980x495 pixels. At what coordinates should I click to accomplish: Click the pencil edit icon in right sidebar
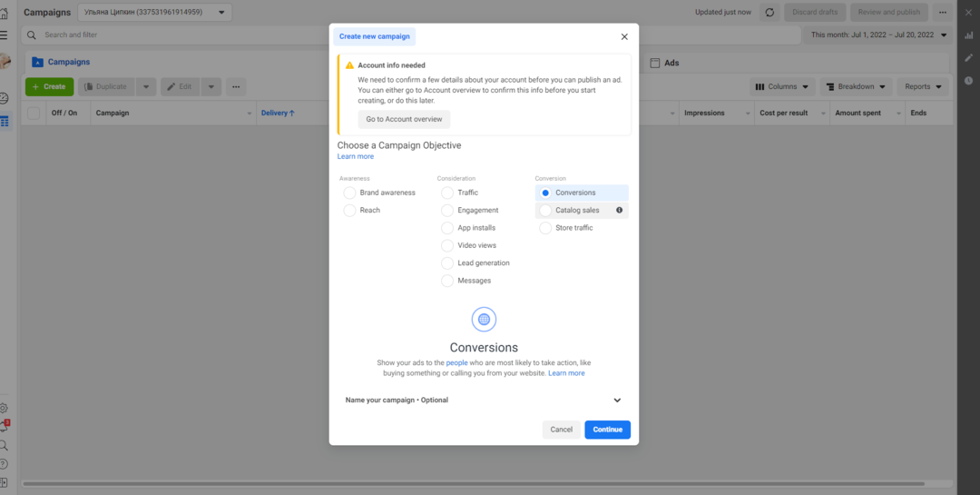968,58
